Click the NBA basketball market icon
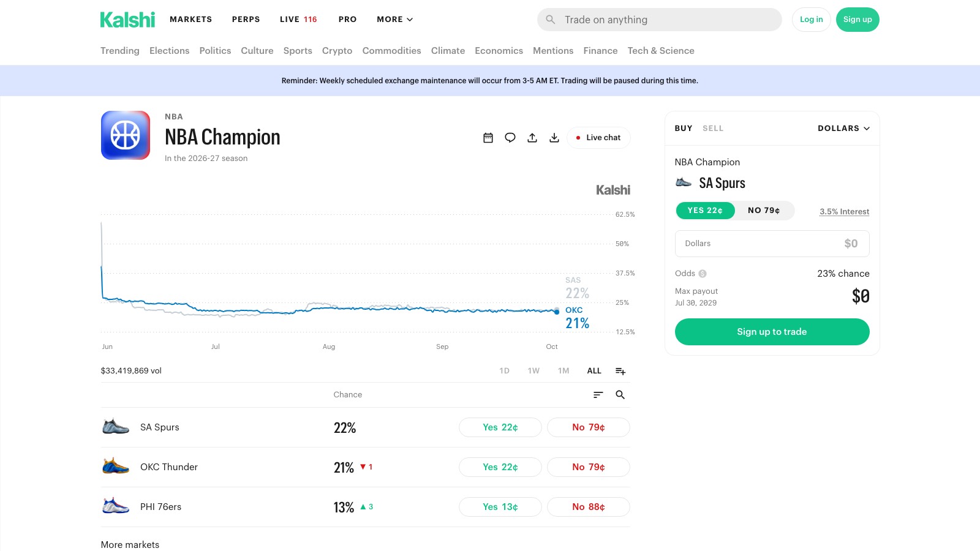Screen dimensions: 980x551 pyautogui.click(x=126, y=135)
